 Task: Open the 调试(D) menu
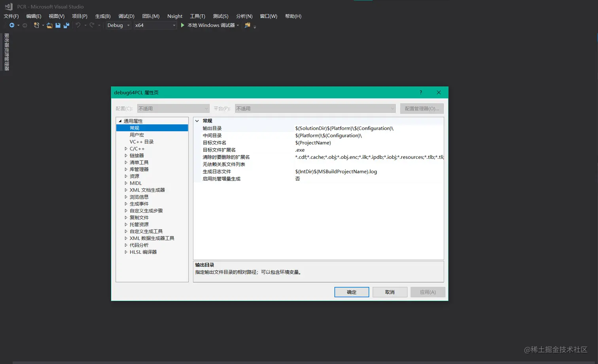(x=126, y=16)
